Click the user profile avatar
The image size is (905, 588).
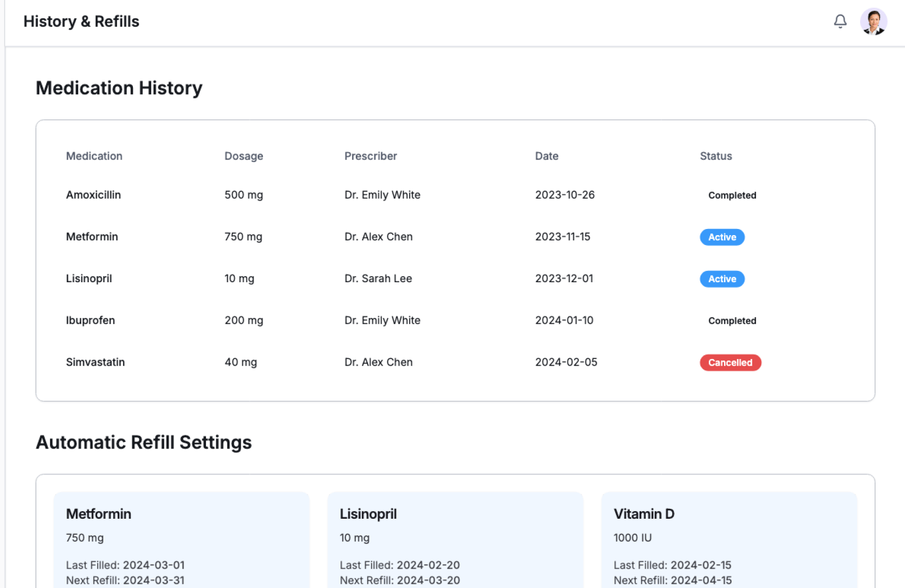point(873,21)
